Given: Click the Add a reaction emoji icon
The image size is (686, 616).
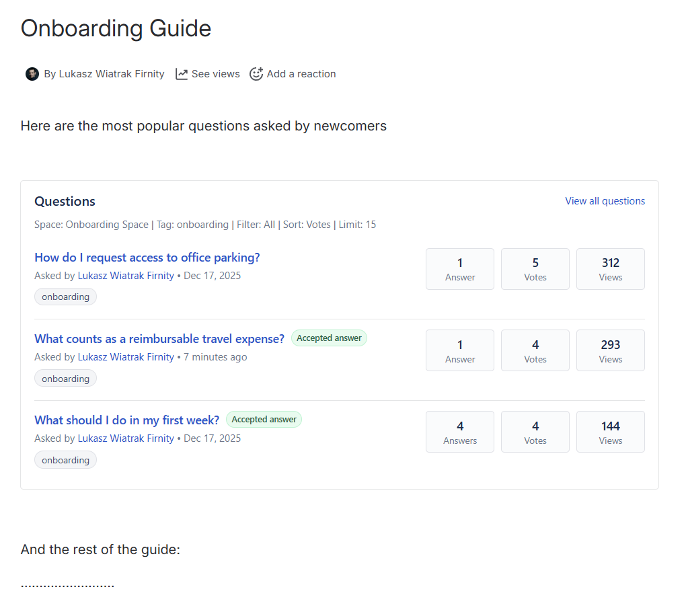Looking at the screenshot, I should [x=256, y=74].
